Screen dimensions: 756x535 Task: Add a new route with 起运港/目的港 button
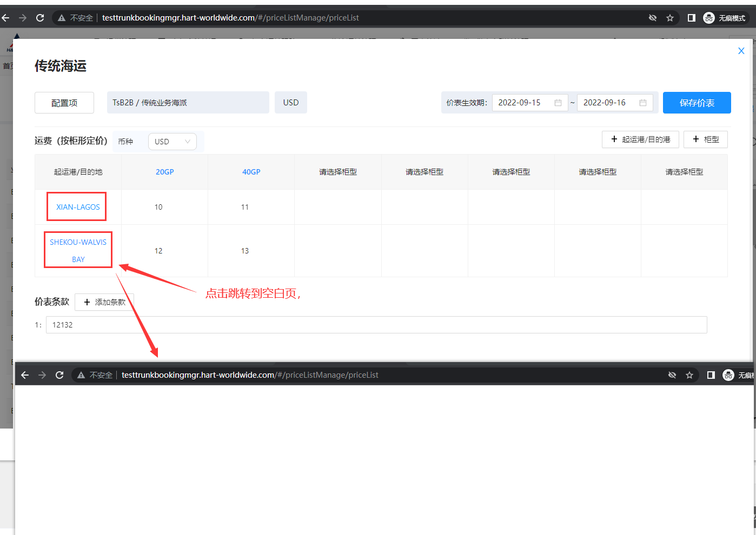click(640, 139)
